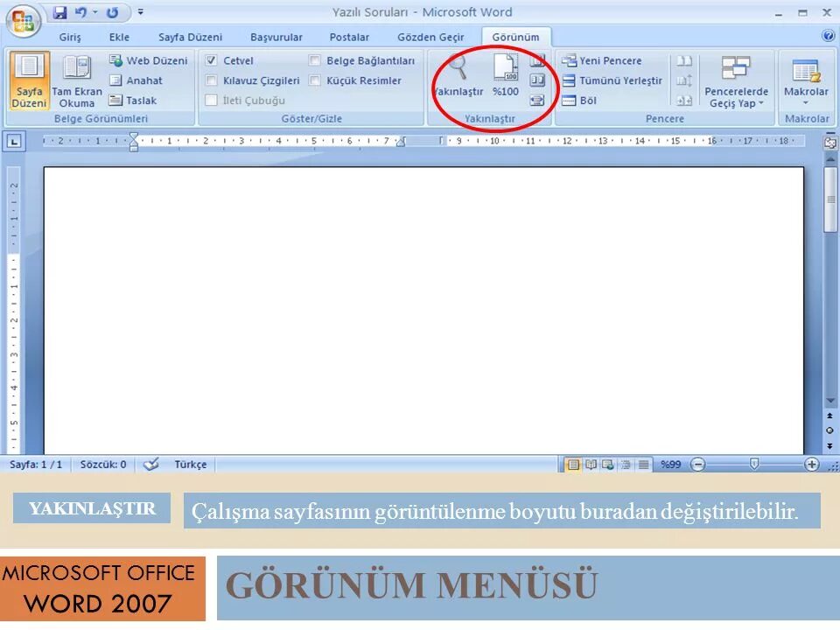
Task: Open the Postalar tab
Action: (x=349, y=37)
